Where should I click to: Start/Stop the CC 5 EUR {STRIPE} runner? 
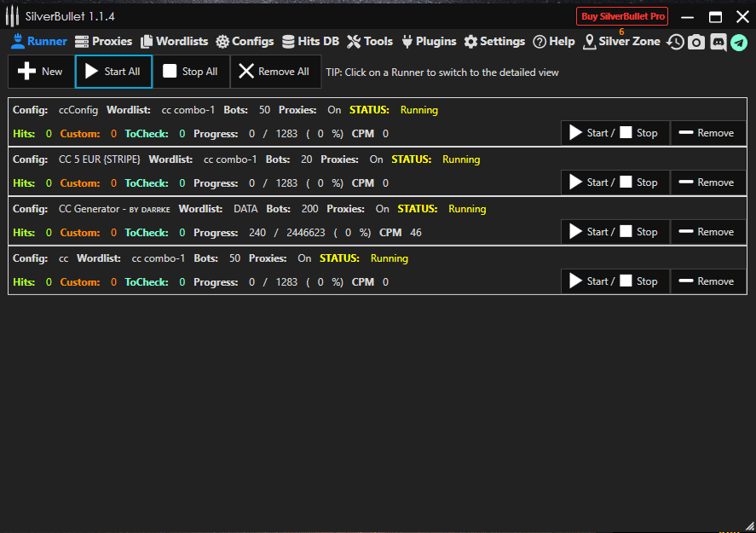tap(615, 182)
